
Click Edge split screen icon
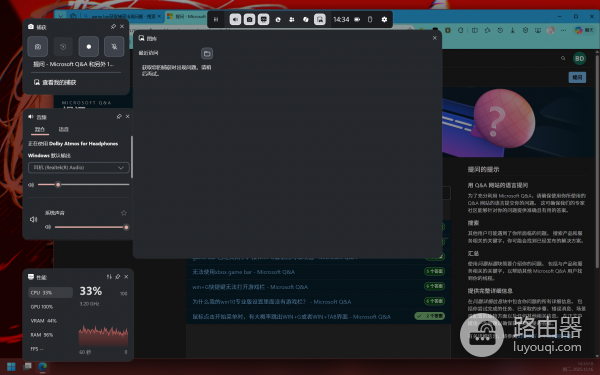(474, 30)
